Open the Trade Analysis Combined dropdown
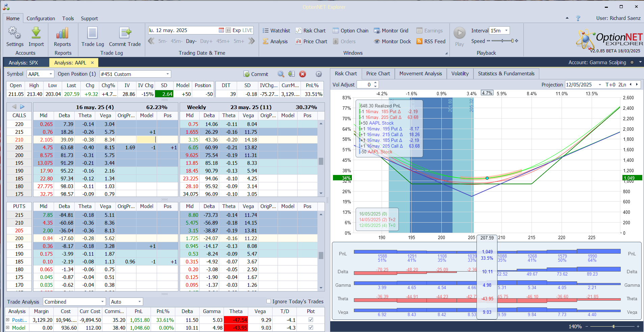 [x=103, y=302]
